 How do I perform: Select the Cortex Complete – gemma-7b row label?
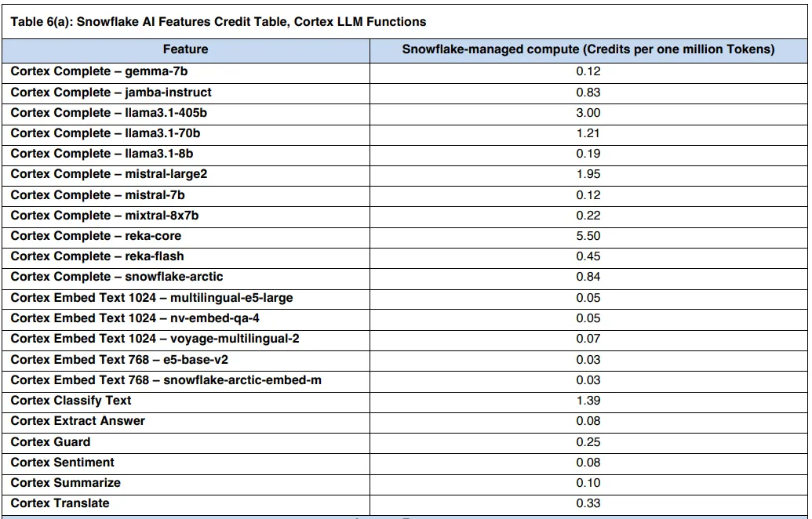coord(99,71)
